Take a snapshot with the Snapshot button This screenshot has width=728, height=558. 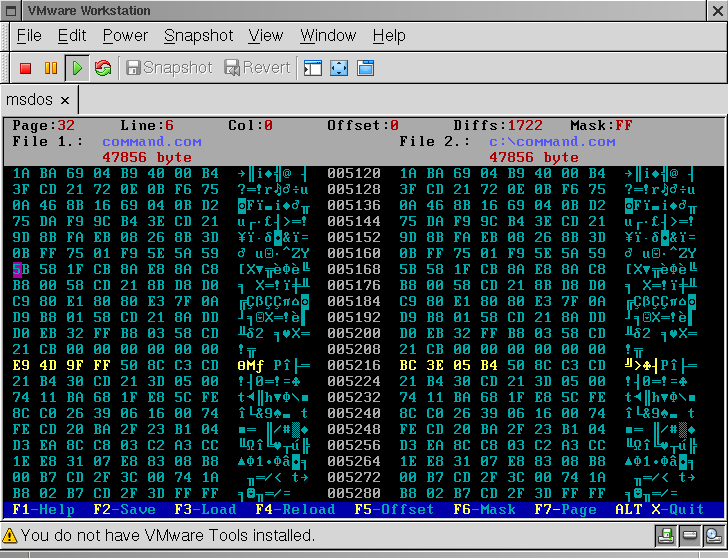[169, 68]
